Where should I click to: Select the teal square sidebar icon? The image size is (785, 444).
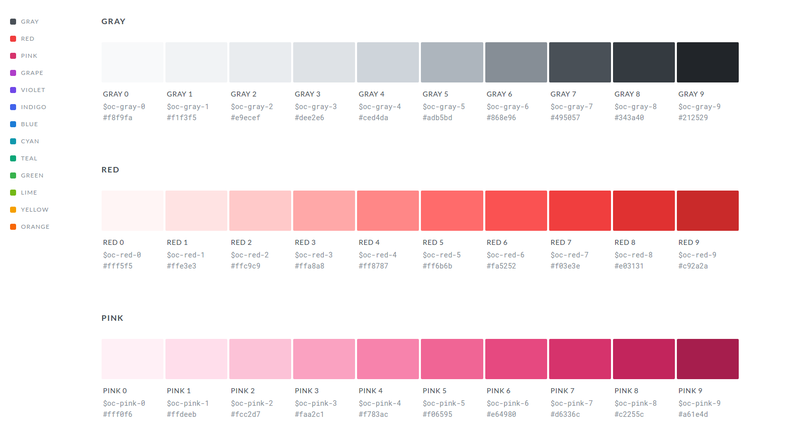click(13, 158)
